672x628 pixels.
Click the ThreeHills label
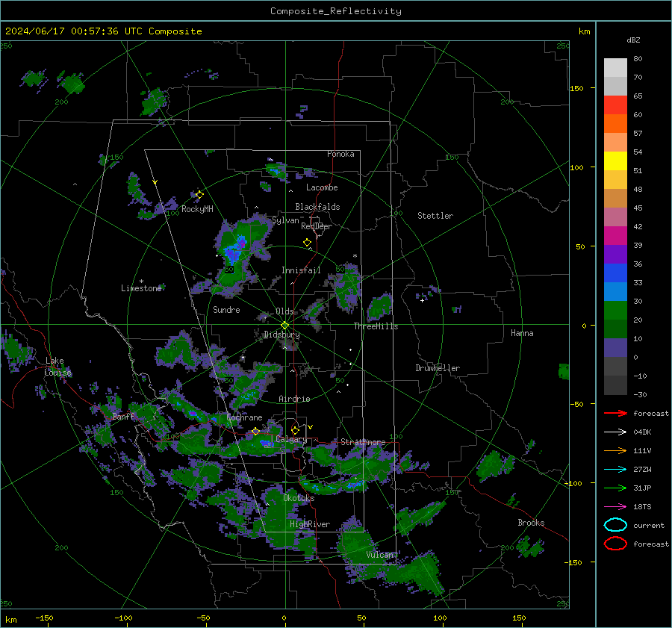pyautogui.click(x=376, y=326)
